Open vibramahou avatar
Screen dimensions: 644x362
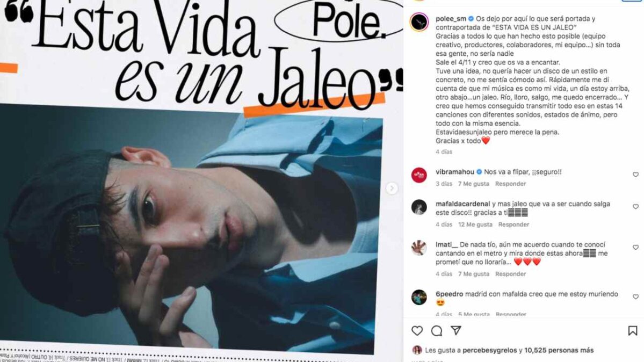(x=419, y=175)
